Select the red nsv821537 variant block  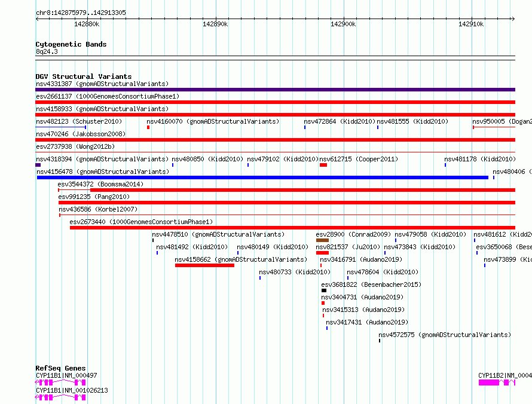point(322,253)
